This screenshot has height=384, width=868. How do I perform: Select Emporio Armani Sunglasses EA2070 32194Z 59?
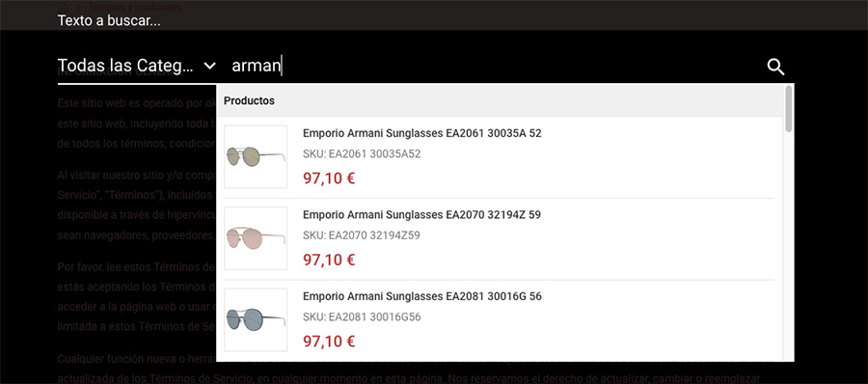coord(421,215)
